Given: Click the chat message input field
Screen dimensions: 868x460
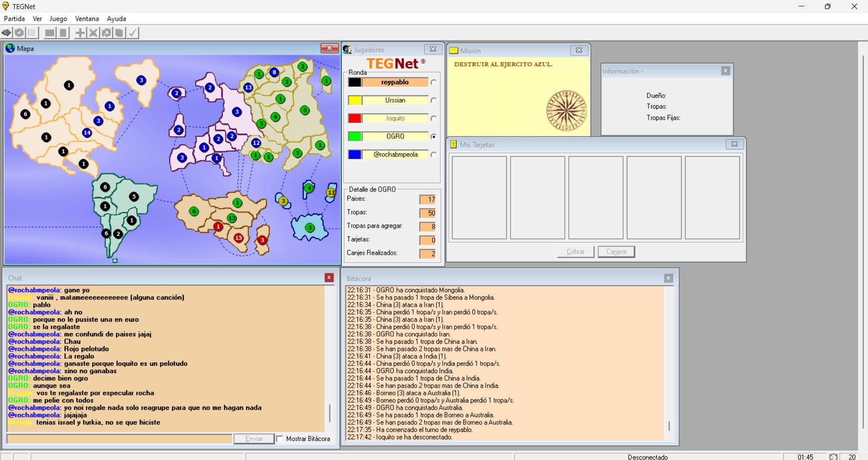Looking at the screenshot, I should (x=119, y=439).
